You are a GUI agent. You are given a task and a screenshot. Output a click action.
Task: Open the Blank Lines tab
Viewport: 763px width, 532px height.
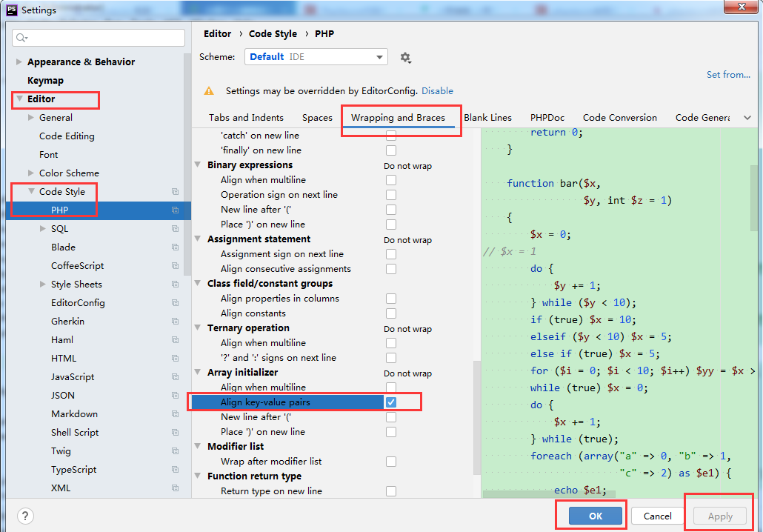coord(487,117)
